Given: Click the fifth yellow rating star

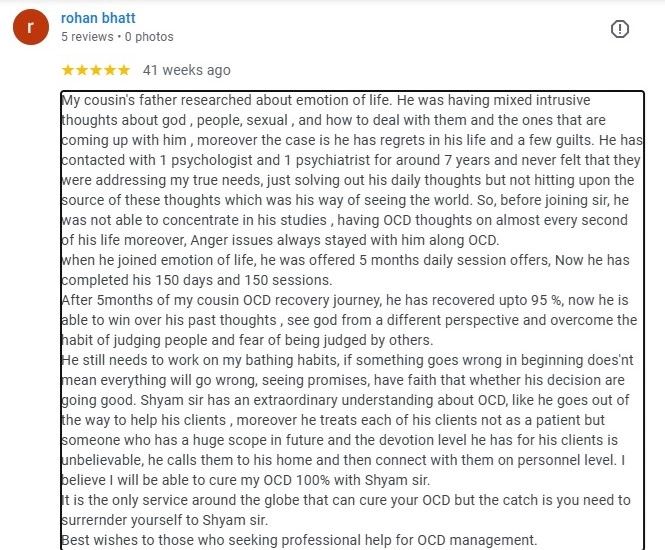Looking at the screenshot, I should pos(124,70).
